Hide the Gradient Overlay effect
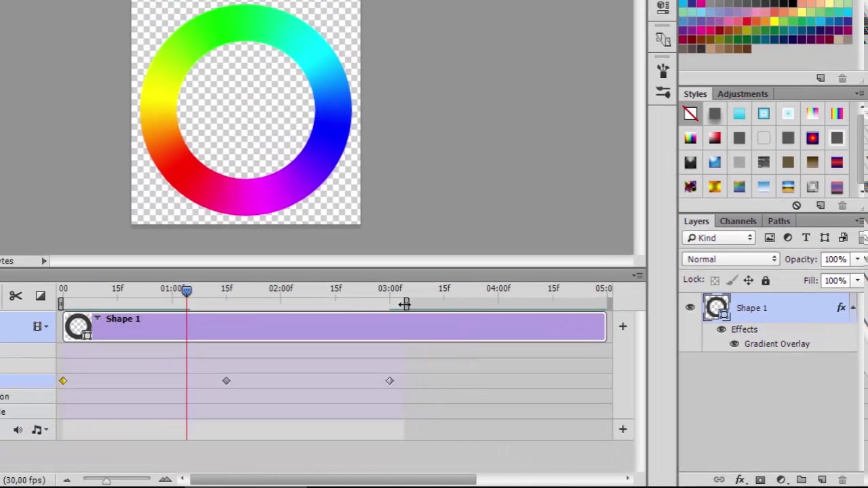 pyautogui.click(x=734, y=344)
